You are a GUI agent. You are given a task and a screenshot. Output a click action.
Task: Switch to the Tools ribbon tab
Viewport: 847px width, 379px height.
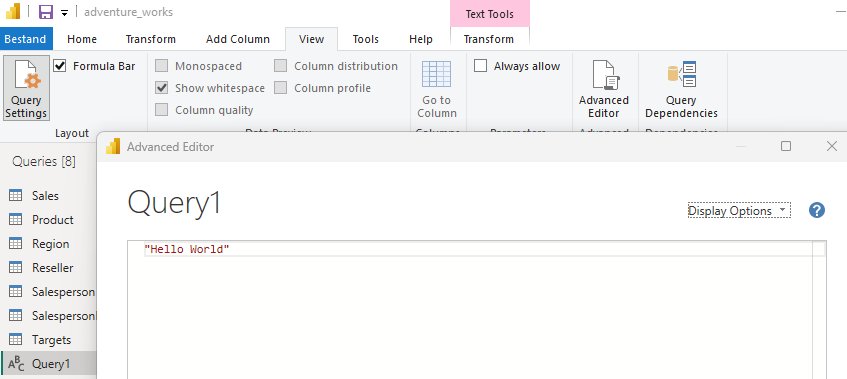366,39
